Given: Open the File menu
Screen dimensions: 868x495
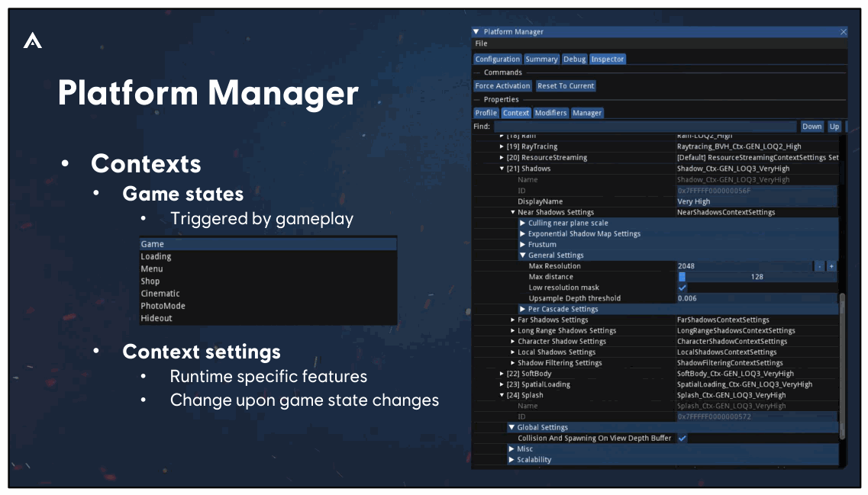Looking at the screenshot, I should pos(481,43).
